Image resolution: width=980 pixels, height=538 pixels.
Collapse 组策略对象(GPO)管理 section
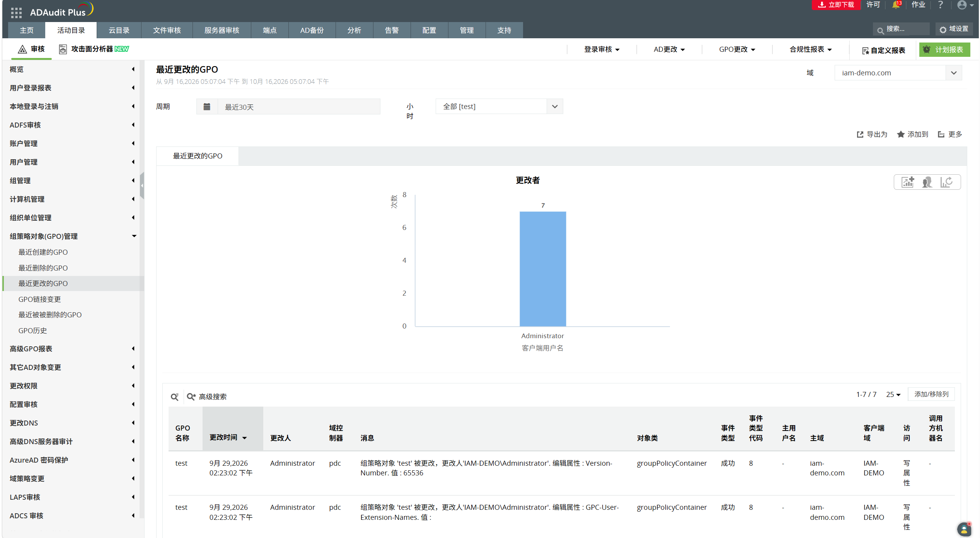click(x=73, y=236)
